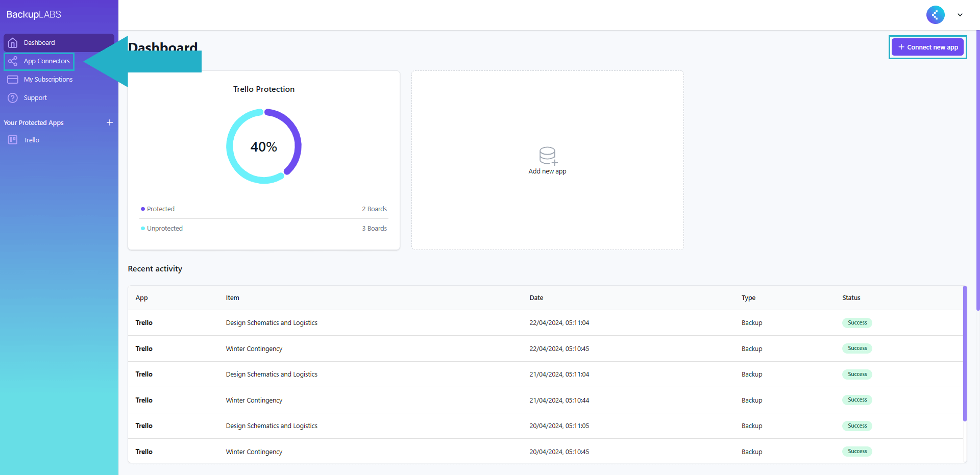This screenshot has height=475, width=980.
Task: Click the Item column header
Action: coord(232,298)
